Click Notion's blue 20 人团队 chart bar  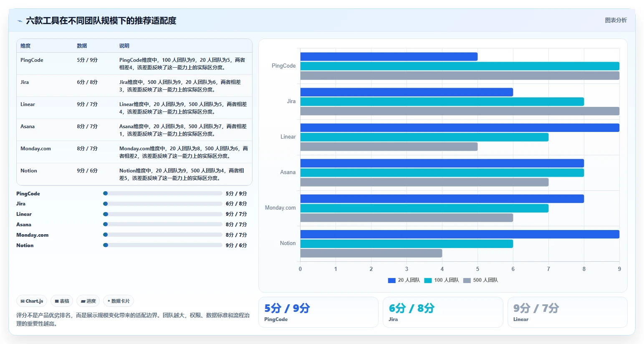(x=460, y=234)
